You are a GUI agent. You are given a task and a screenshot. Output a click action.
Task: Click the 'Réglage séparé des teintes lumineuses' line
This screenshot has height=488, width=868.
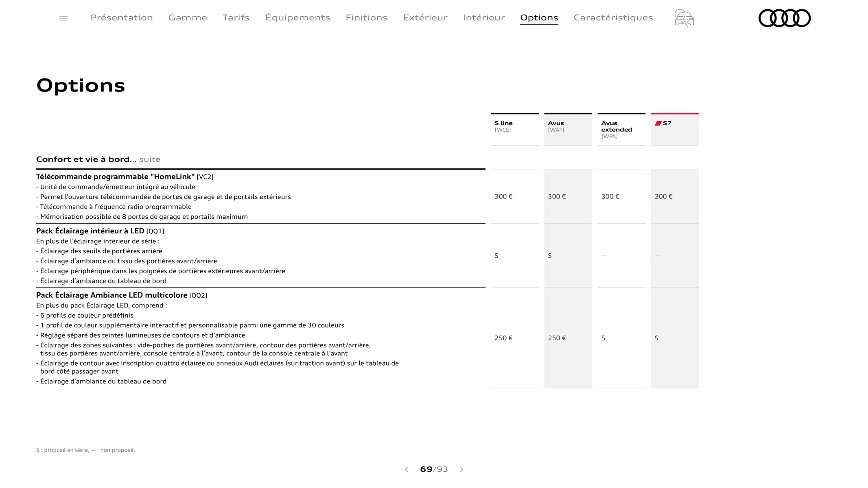[x=141, y=335]
